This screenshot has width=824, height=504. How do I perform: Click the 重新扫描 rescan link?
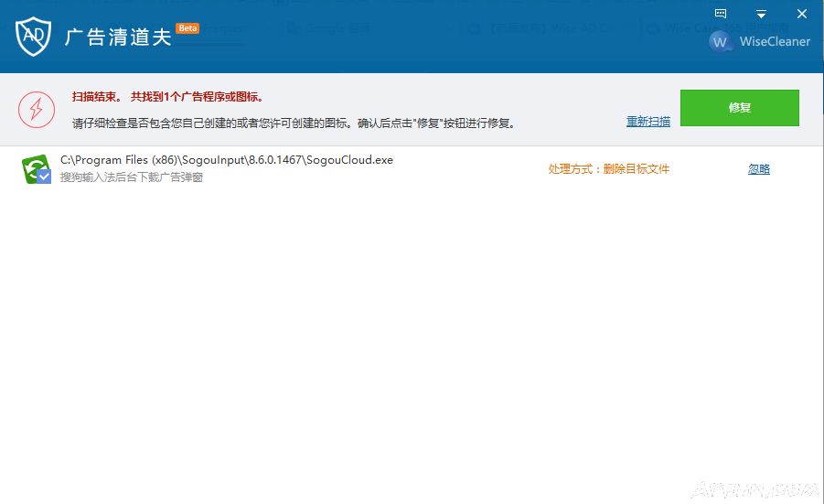tap(647, 122)
